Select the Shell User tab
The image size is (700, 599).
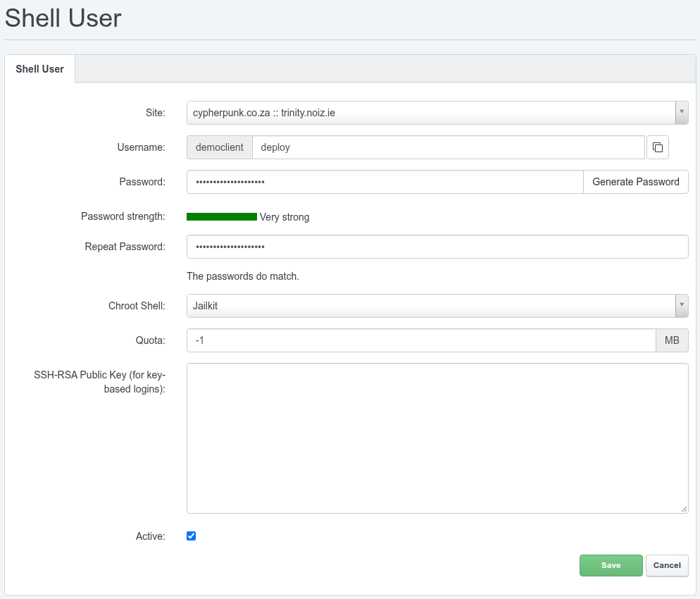click(x=39, y=69)
